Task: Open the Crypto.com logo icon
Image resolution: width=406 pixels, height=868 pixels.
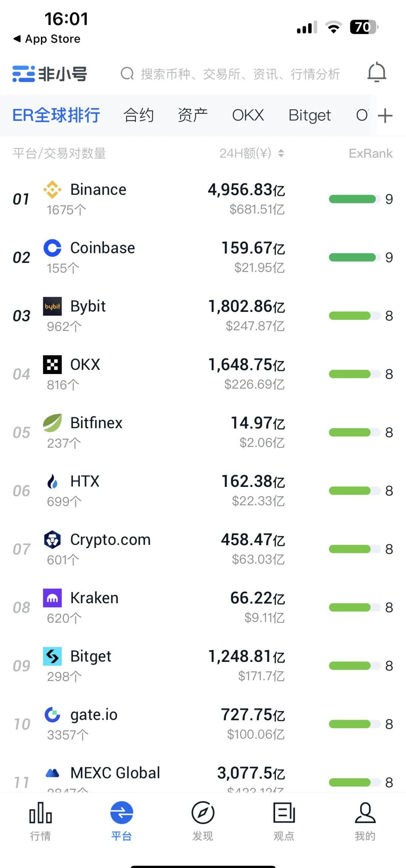Action: click(52, 540)
